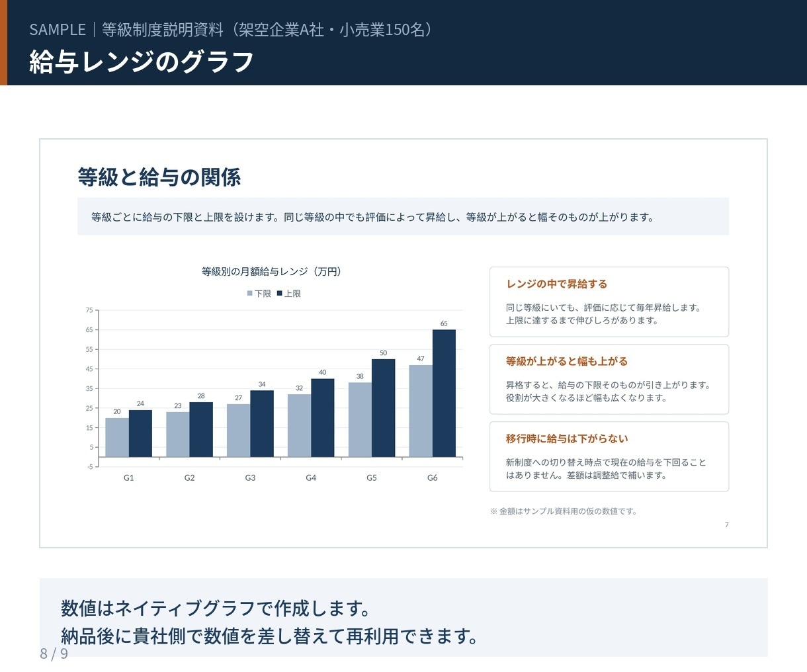Click the 55 tick on the y-axis
Viewport: 807px width, 672px height.
tap(89, 349)
